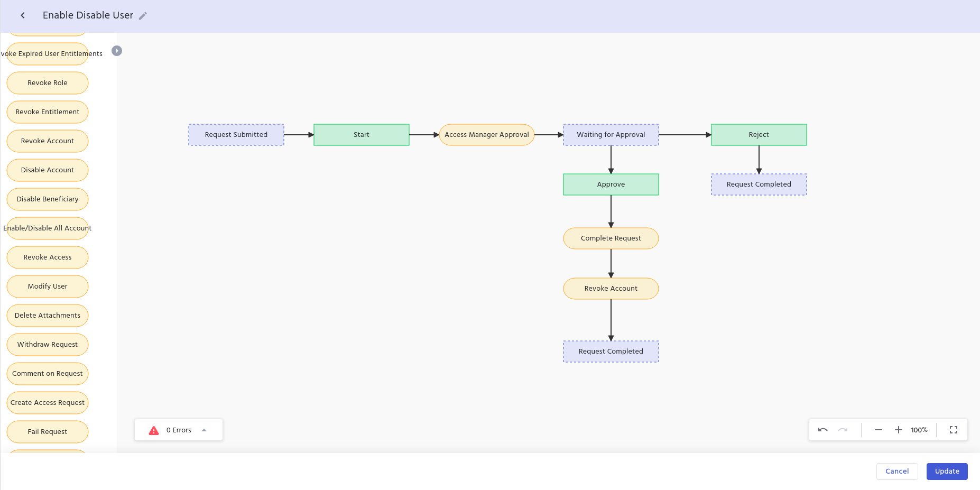Expand the 0 Errors panel

coord(204,430)
